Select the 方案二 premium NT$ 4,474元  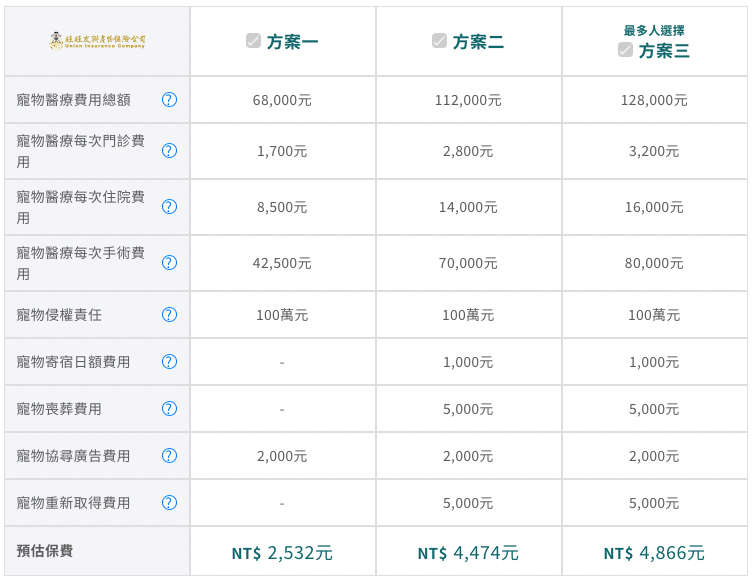tap(468, 553)
